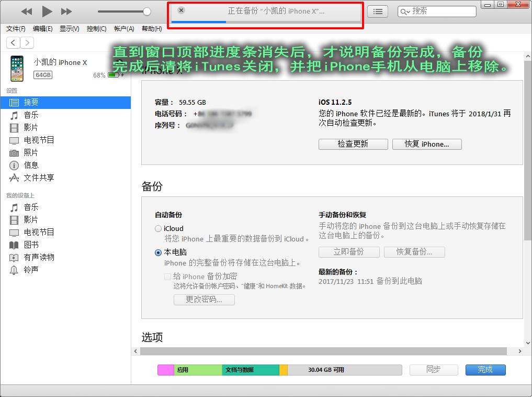Enable 给 iPhone 备份加密
Image resolution: width=532 pixels, height=397 pixels.
(168, 276)
